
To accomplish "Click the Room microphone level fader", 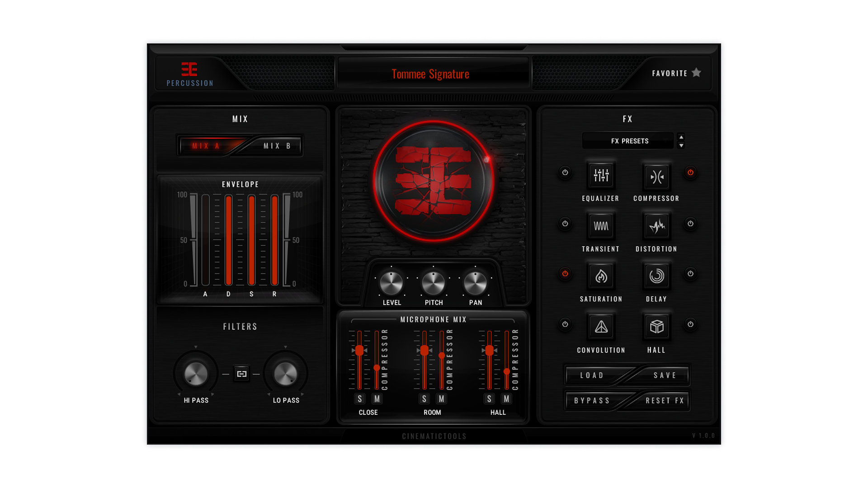I will [x=424, y=351].
